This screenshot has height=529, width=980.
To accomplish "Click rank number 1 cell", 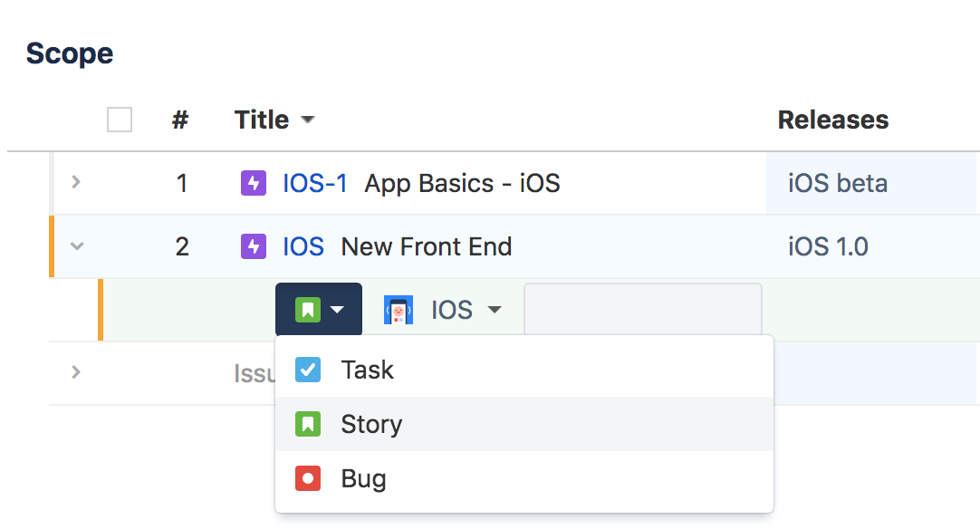I will (182, 183).
